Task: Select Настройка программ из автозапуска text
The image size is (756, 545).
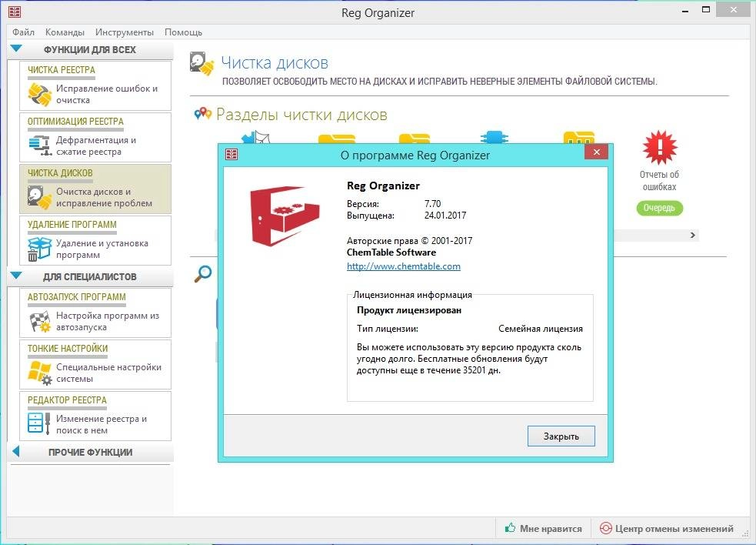Action: [x=108, y=321]
